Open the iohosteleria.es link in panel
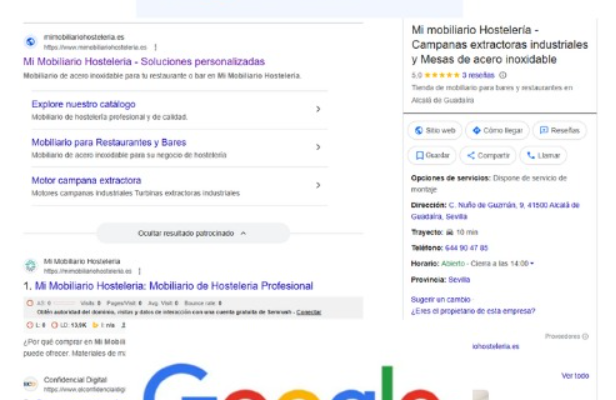Image resolution: width=616 pixels, height=400 pixels. 495,346
